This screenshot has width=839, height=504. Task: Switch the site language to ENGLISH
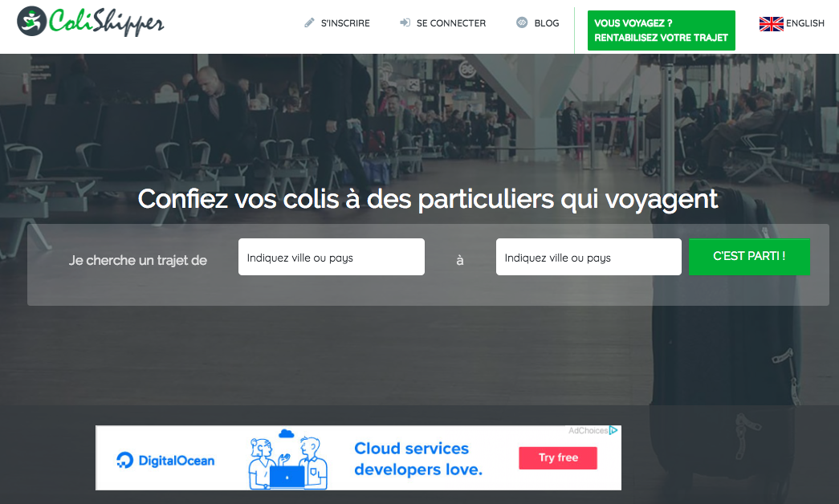[x=804, y=23]
